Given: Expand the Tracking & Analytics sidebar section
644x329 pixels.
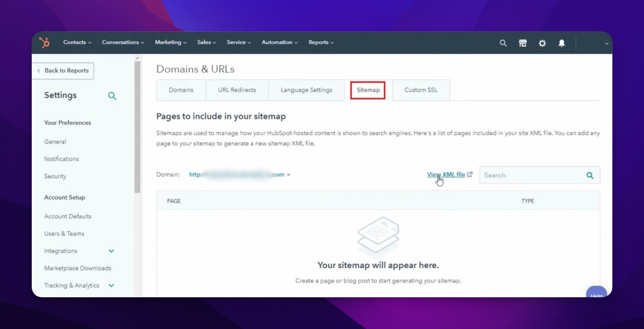Looking at the screenshot, I should (111, 285).
